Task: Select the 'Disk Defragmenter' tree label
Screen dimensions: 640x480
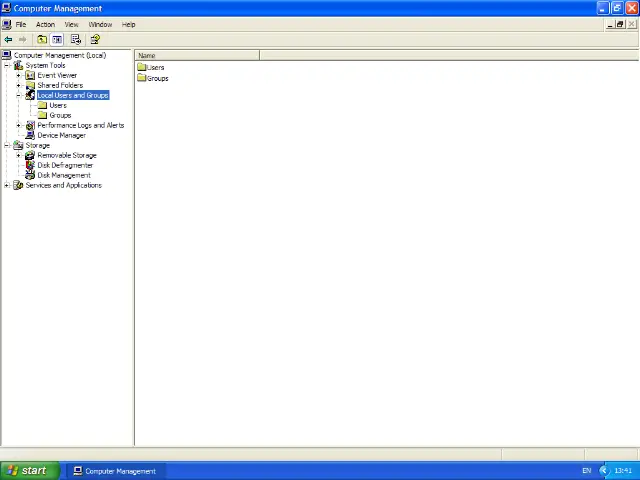Action: pos(65,165)
